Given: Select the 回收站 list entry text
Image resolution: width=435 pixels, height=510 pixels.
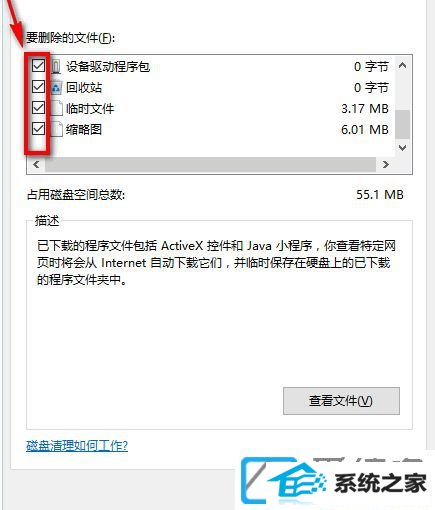Looking at the screenshot, I should (x=84, y=88).
